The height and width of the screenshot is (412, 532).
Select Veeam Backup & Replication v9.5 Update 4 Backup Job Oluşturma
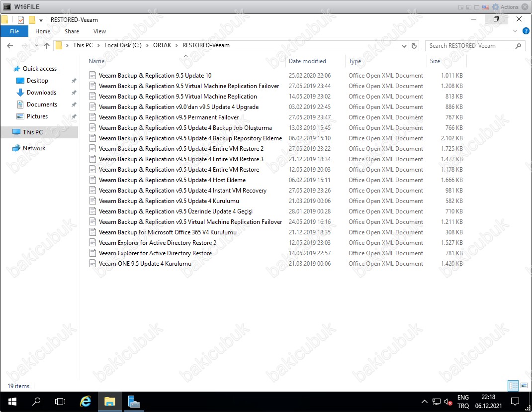coord(185,128)
